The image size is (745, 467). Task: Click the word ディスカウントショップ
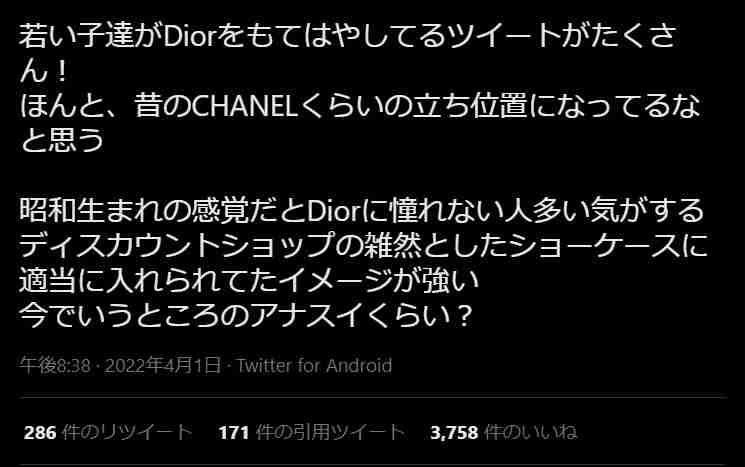pyautogui.click(x=177, y=246)
